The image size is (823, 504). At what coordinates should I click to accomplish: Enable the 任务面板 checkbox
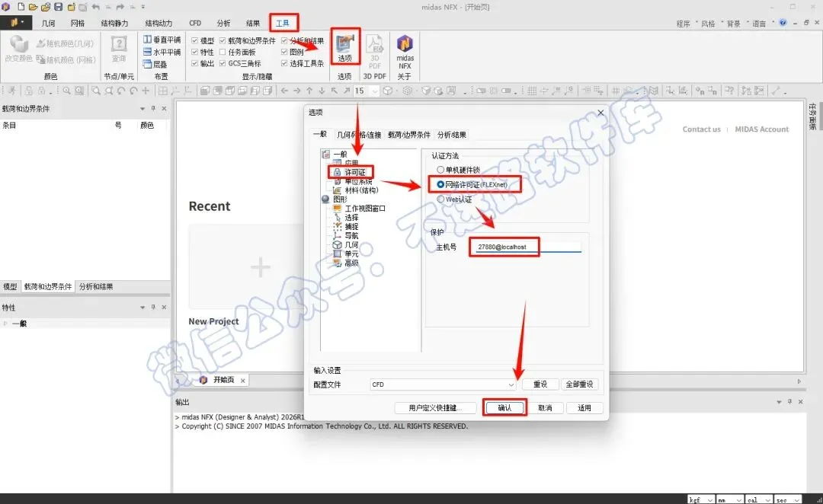point(223,52)
